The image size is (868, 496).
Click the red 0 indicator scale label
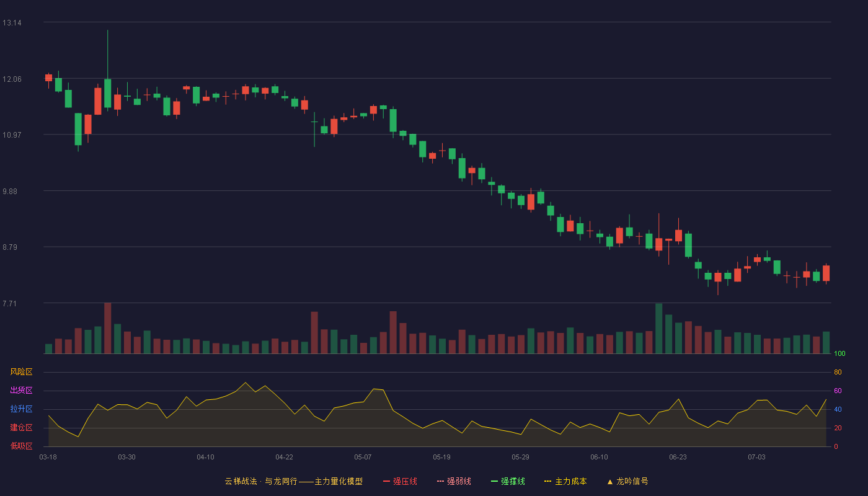[x=836, y=446]
